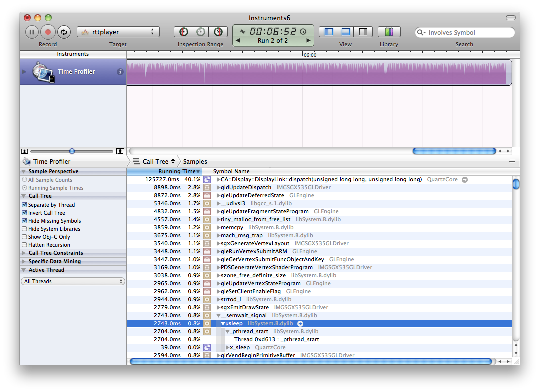This screenshot has height=392, width=540.
Task: Open the rttplayer target dropdown
Action: click(x=118, y=32)
